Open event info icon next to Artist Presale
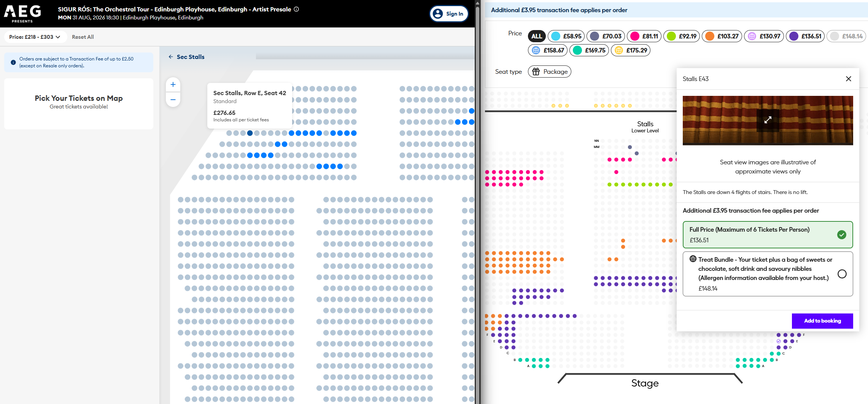Screen dimensions: 868x404 296,9
